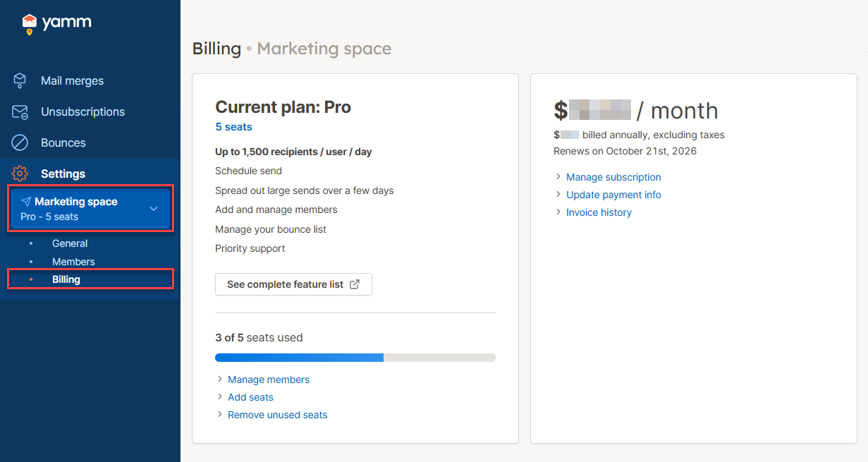This screenshot has width=868, height=462.
Task: Select the Billing sidebar entry
Action: tap(66, 279)
